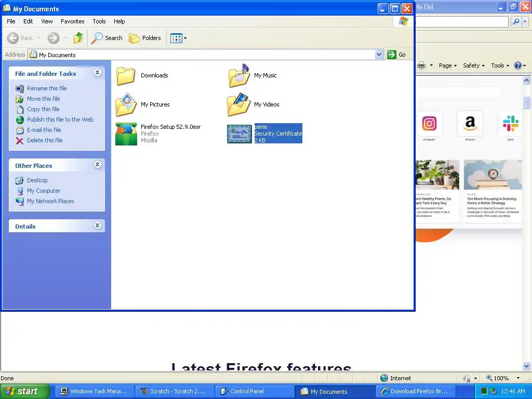532x399 pixels.
Task: Click the scroll down arrow in Internet Explorer
Action: click(x=527, y=366)
